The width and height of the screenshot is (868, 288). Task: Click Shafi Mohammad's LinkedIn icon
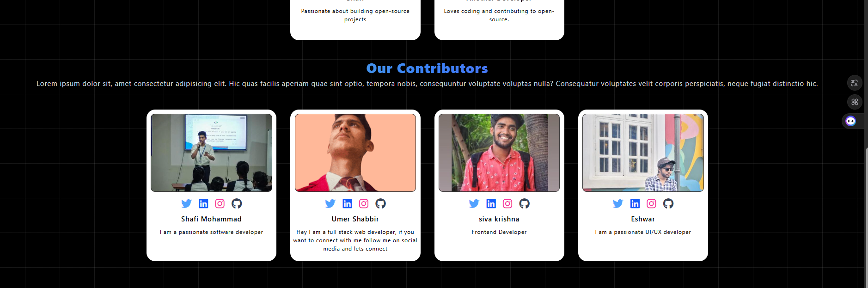203,203
